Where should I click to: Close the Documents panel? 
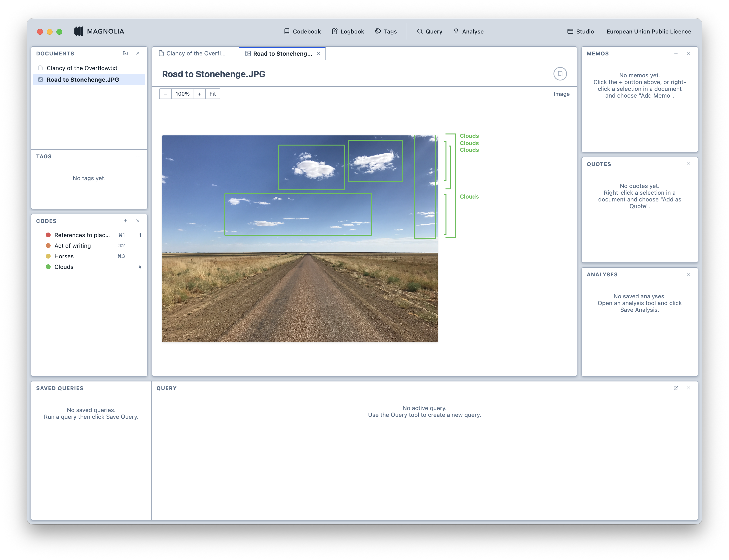[138, 53]
